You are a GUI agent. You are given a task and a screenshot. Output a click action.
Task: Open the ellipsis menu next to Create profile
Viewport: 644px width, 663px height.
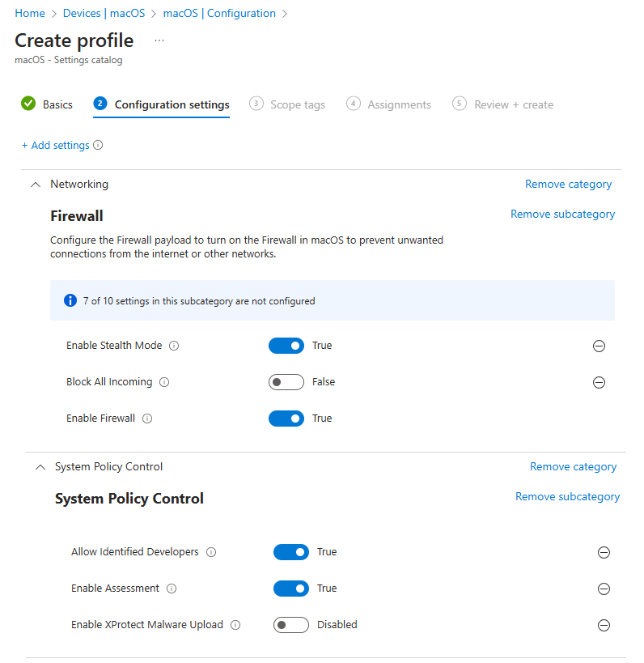pyautogui.click(x=159, y=39)
